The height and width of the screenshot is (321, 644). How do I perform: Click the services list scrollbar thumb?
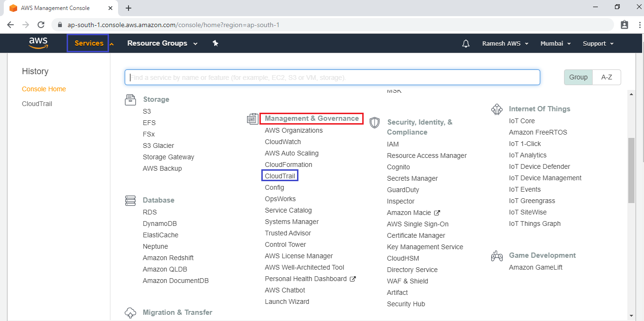tap(632, 170)
